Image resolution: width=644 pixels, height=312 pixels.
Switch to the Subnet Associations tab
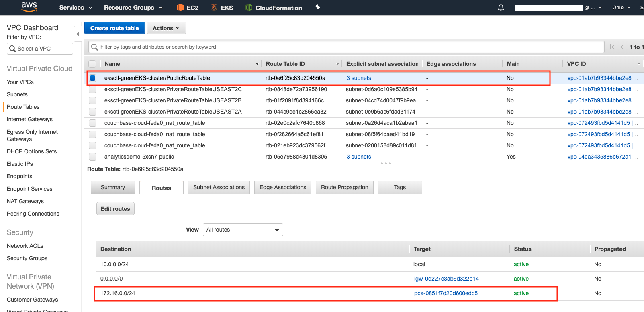[219, 187]
